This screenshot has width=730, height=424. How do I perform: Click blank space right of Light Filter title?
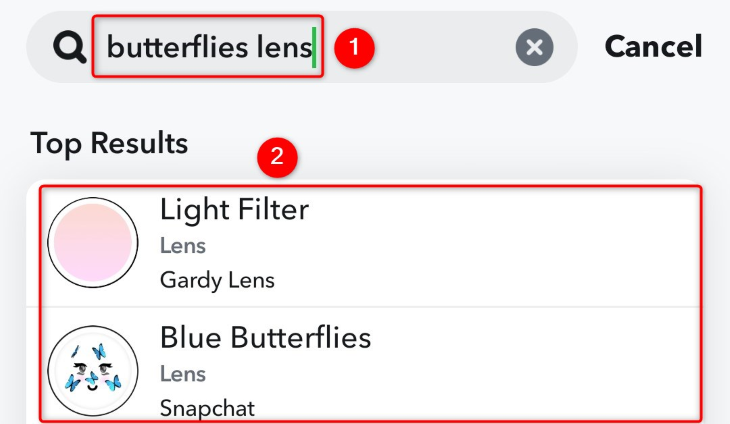500,210
